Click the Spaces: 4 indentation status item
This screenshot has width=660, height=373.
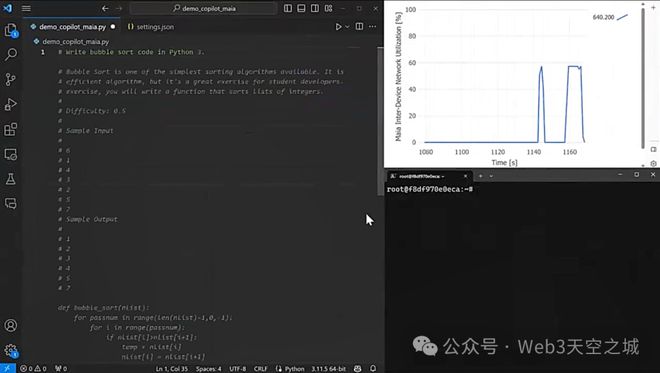(208, 369)
